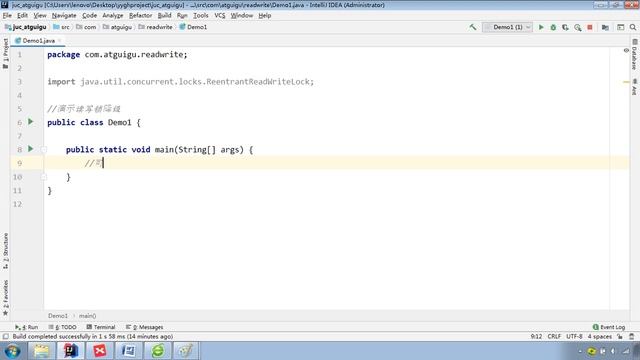Screen dimensions: 640x360
Task: Collapse fold marker at closing brace line 10
Action: coord(44,177)
